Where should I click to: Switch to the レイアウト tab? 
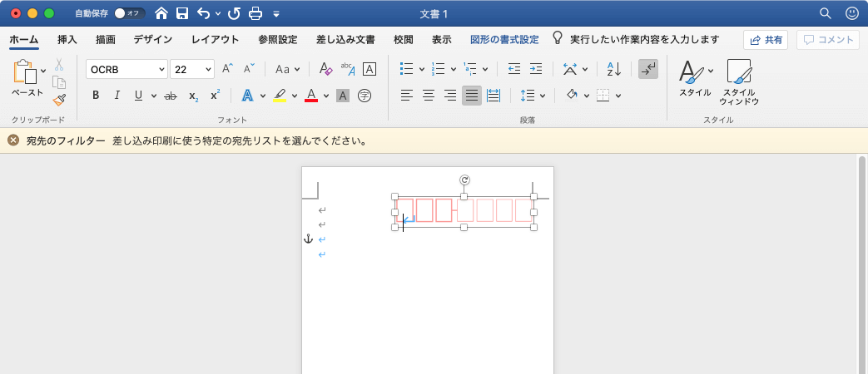click(216, 39)
